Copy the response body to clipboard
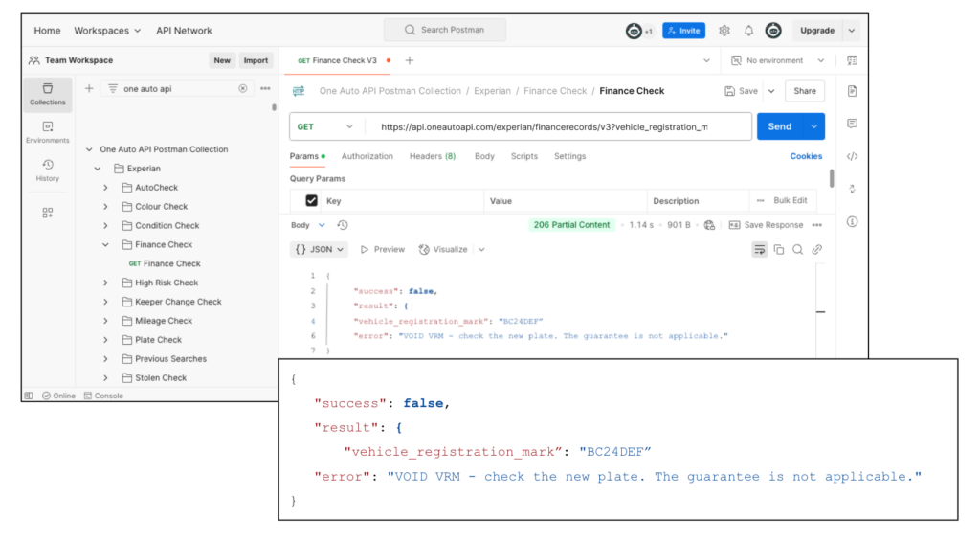 779,249
